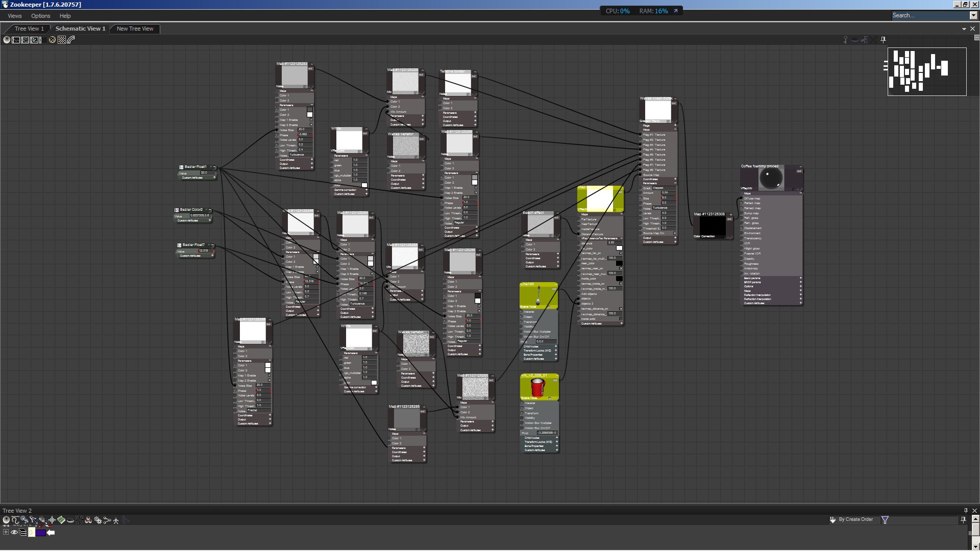980x551 pixels.
Task: Click the filter funnel icon in Tree View 2
Action: pyautogui.click(x=885, y=520)
